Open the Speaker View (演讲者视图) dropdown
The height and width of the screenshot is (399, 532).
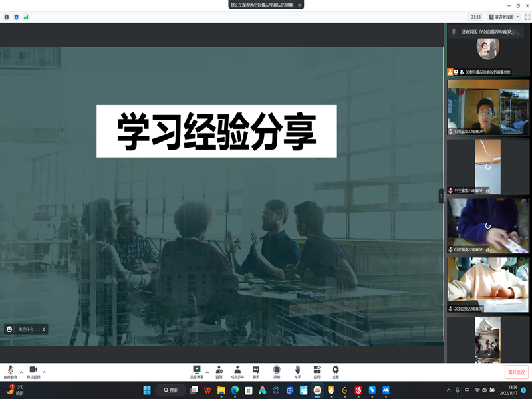pos(505,17)
